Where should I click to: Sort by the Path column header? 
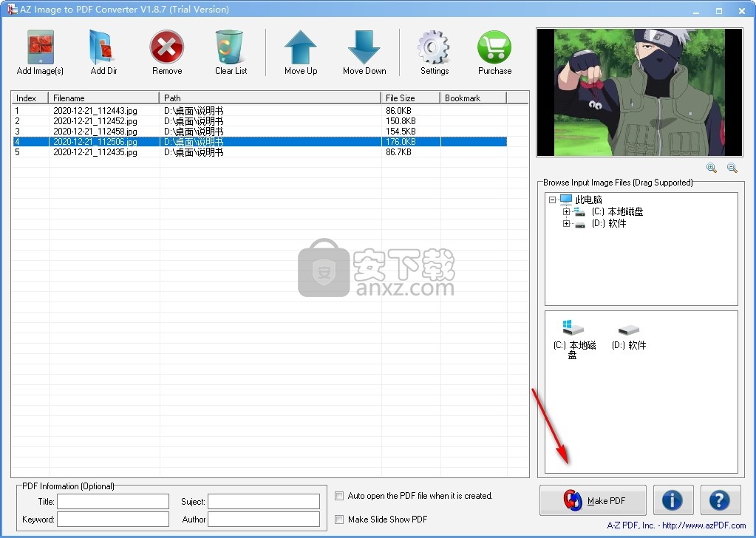point(270,98)
